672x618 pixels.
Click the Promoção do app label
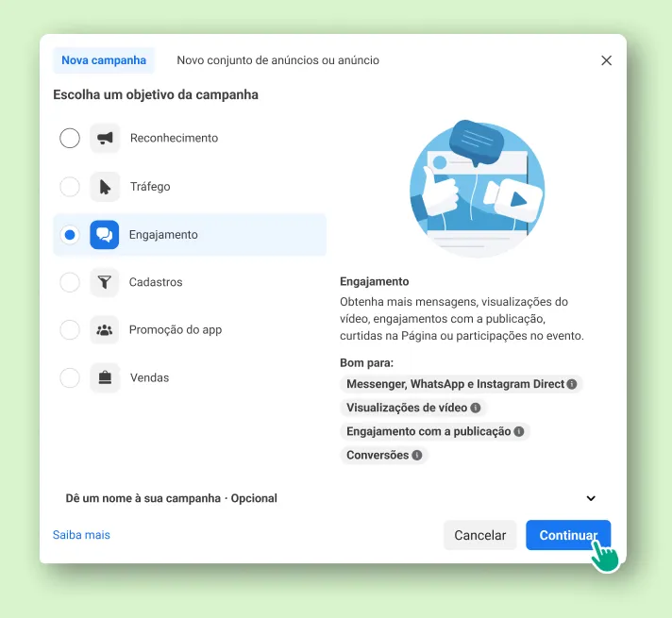176,330
